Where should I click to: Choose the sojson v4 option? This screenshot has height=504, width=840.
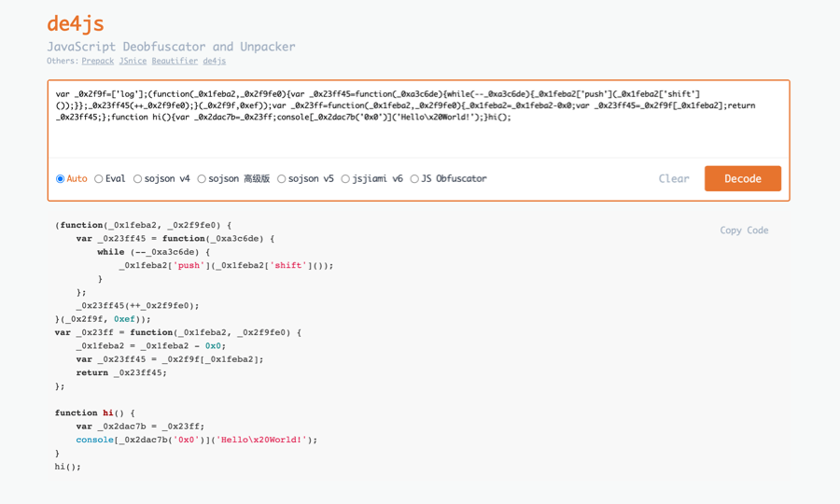pyautogui.click(x=138, y=179)
